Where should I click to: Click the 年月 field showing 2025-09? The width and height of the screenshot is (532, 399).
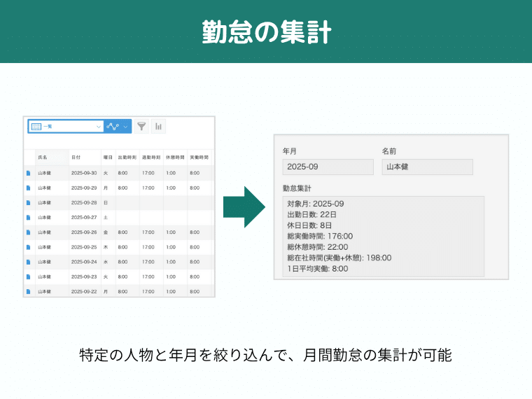pos(328,167)
